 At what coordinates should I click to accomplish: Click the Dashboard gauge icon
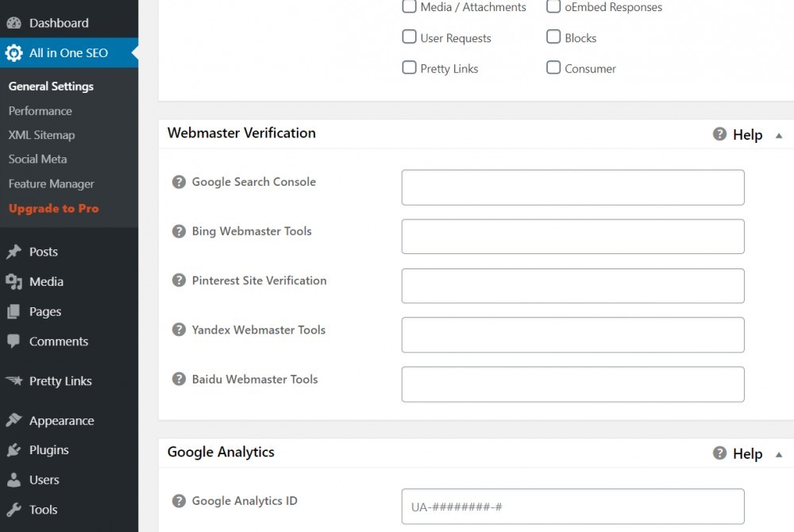click(14, 23)
